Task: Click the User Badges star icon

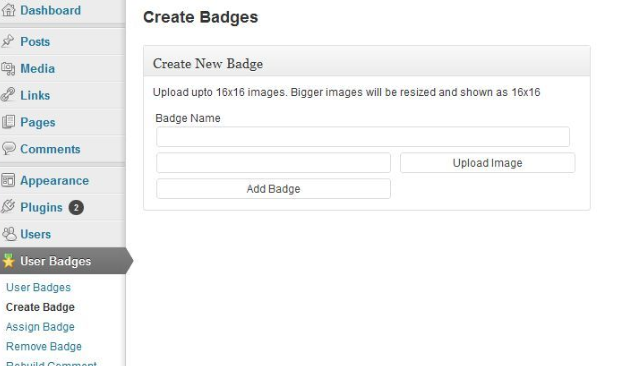Action: pos(8,261)
